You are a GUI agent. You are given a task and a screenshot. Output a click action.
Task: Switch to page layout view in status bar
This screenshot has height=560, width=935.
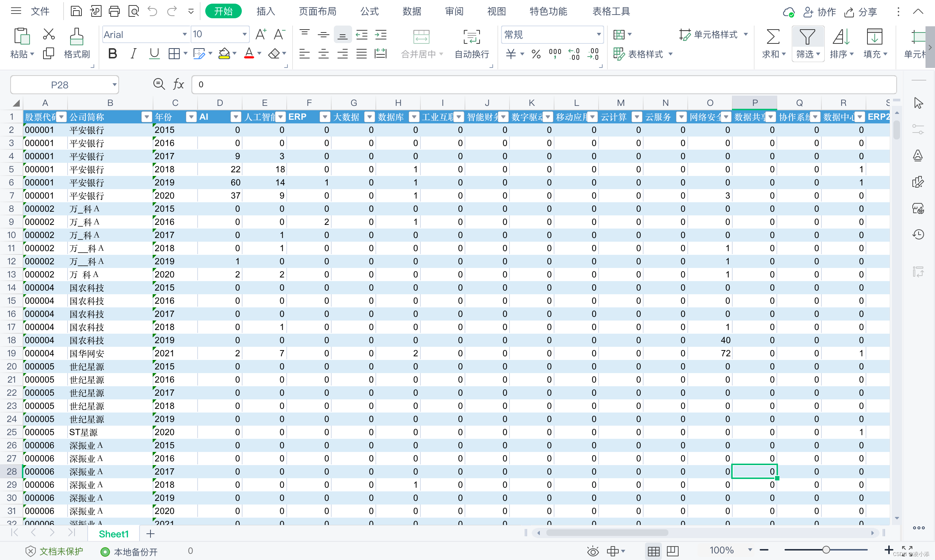coord(672,551)
